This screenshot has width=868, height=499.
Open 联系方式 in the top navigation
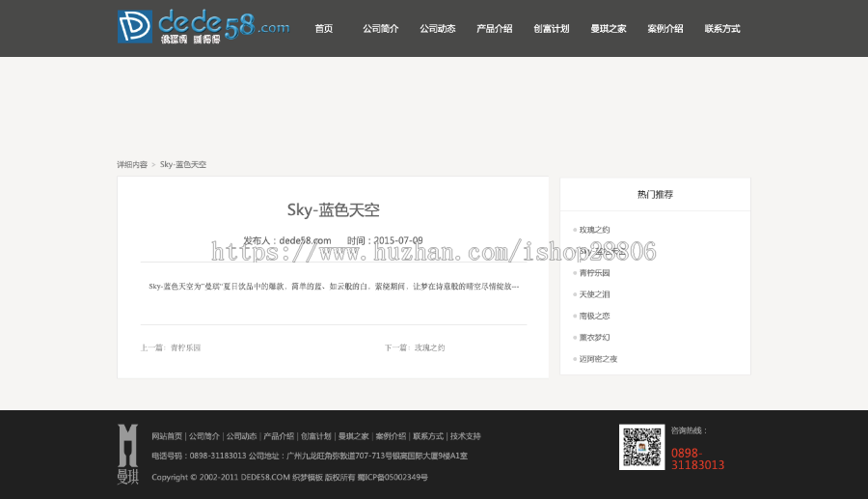[722, 28]
